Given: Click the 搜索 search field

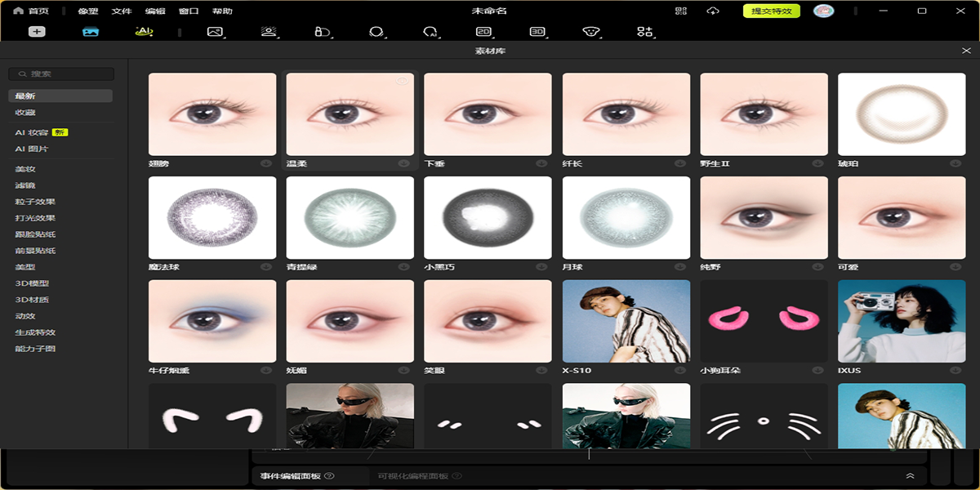Looking at the screenshot, I should pyautogui.click(x=61, y=74).
